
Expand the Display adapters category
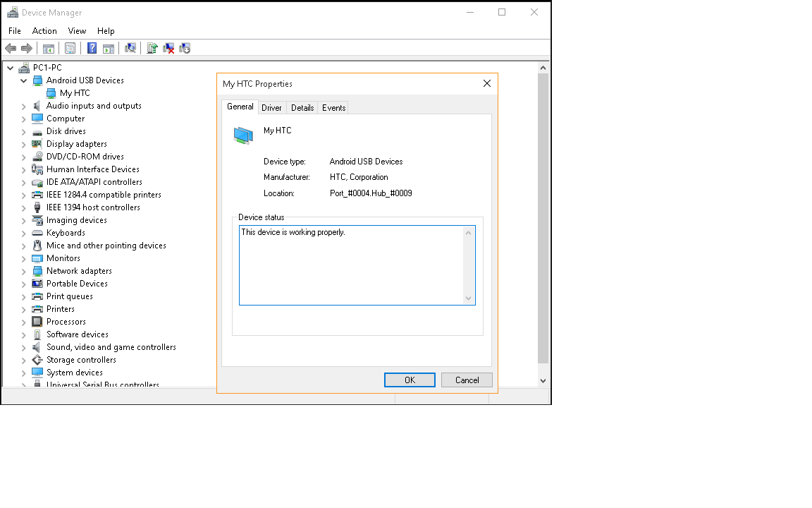coord(23,144)
